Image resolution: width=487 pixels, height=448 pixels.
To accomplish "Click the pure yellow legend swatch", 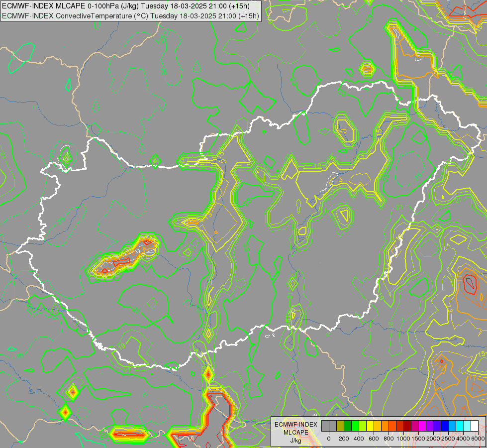I will pyautogui.click(x=370, y=426).
